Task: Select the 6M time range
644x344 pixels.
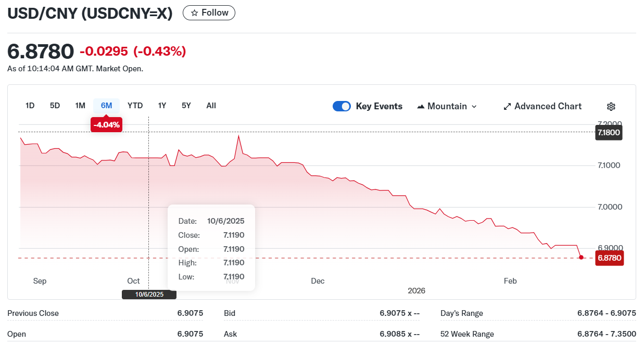Action: (x=106, y=106)
